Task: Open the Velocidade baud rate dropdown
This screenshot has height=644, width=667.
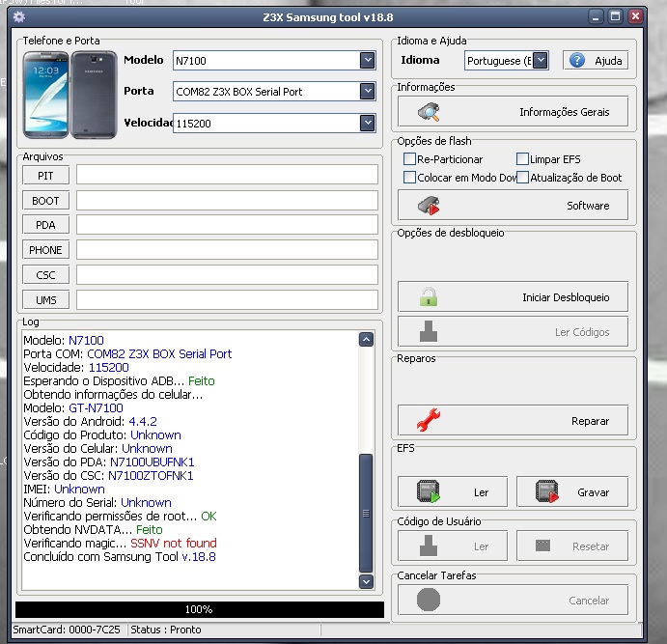Action: [367, 123]
